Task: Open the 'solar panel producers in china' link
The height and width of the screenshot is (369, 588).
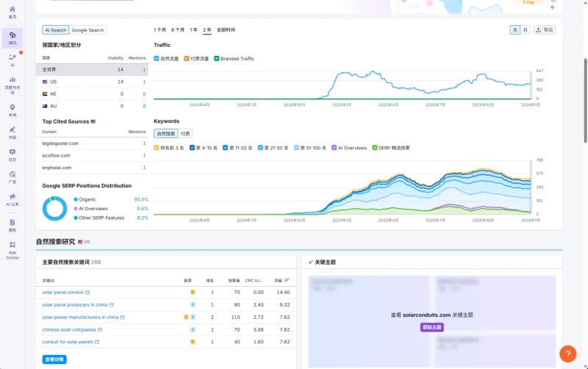Action: click(x=75, y=305)
